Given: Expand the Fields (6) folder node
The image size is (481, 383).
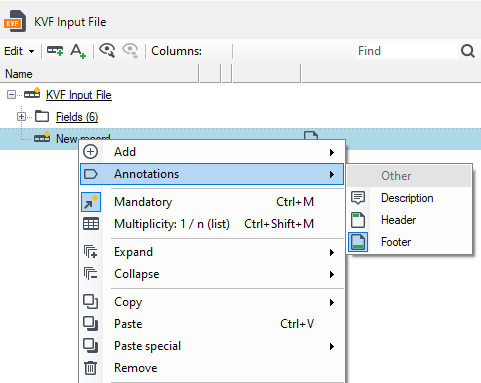Looking at the screenshot, I should [21, 117].
